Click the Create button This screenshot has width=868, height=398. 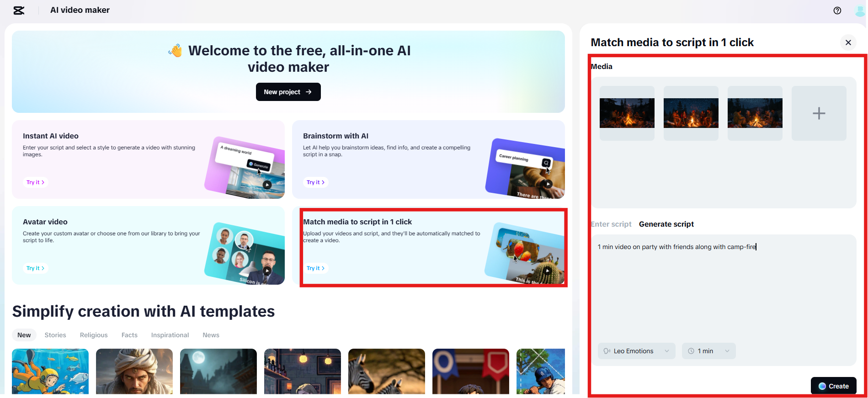(834, 386)
